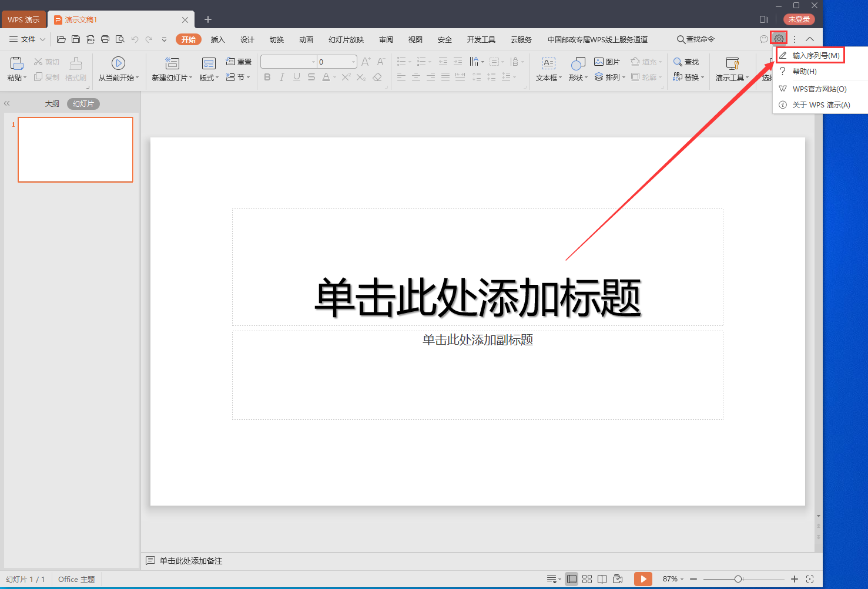Center align the text
Screen dimensions: 868x589
(416, 77)
